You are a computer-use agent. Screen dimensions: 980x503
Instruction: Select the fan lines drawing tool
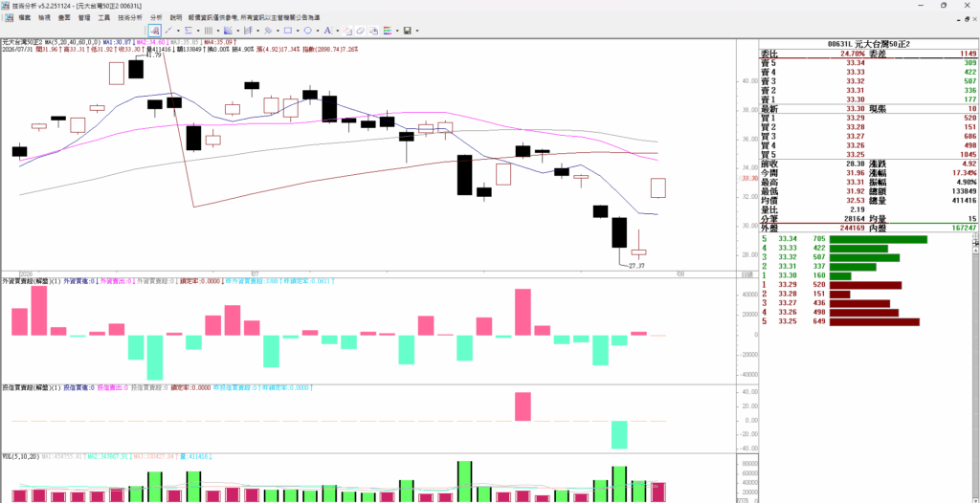228,30
